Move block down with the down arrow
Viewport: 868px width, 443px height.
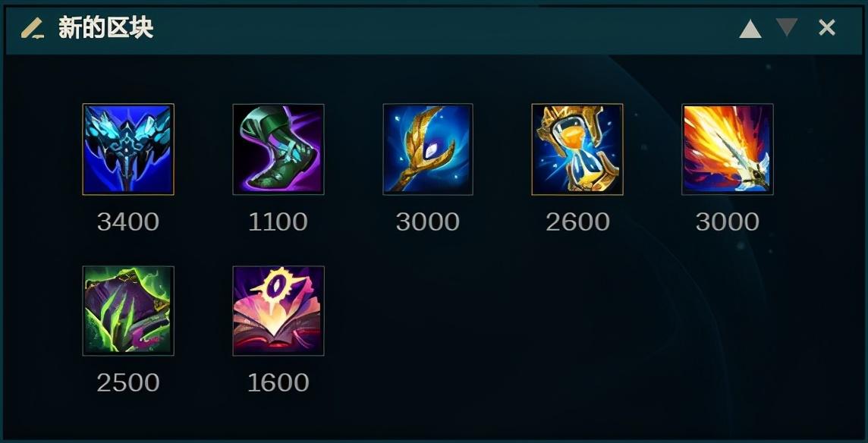pyautogui.click(x=787, y=27)
